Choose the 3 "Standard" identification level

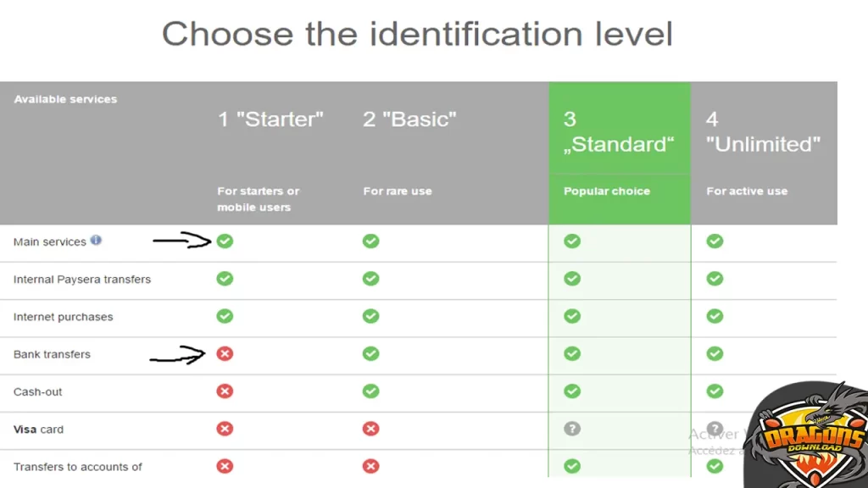pyautogui.click(x=619, y=132)
